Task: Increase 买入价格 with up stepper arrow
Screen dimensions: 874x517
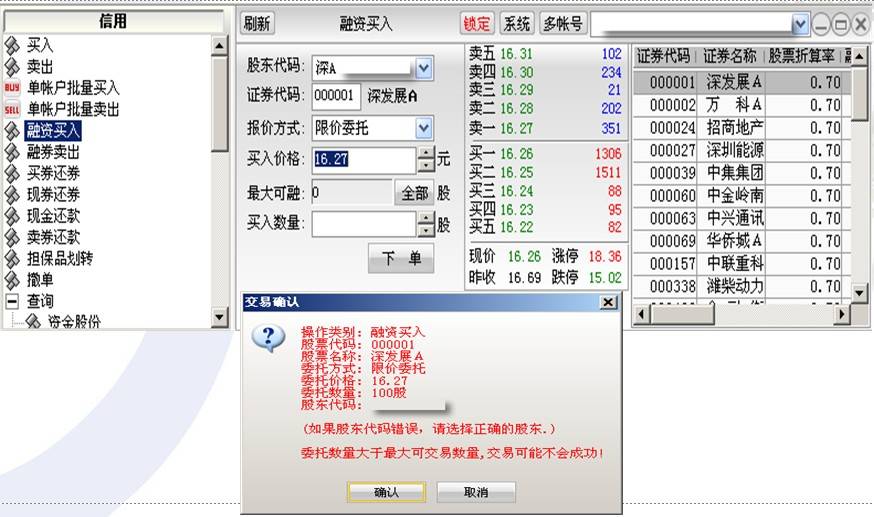Action: [426, 153]
